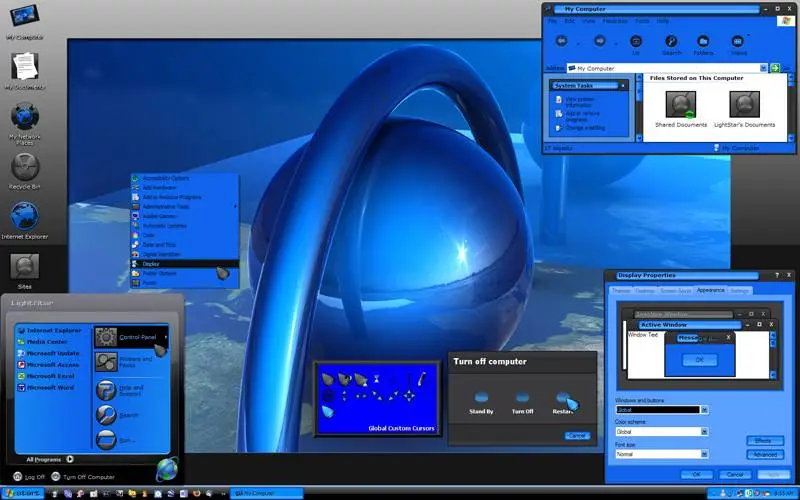800x500 pixels.
Task: Click OK in Display Properties
Action: click(696, 474)
